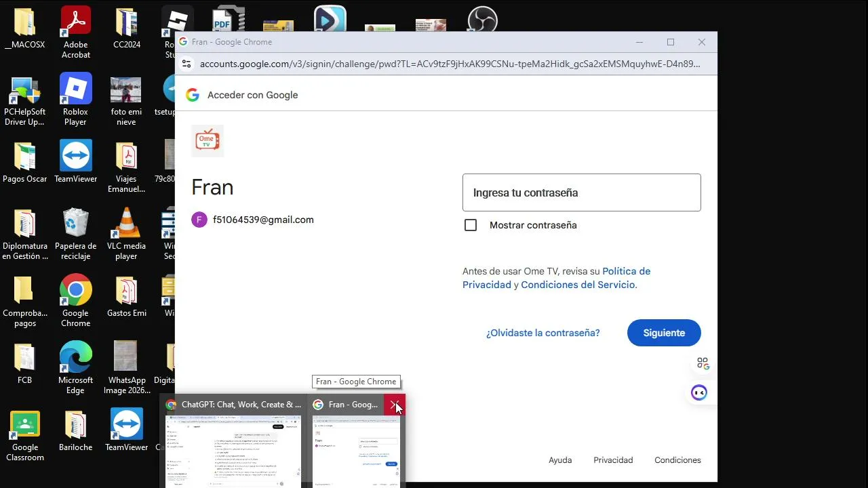View site information in the Chrome address bar
The width and height of the screenshot is (868, 488).
click(x=186, y=64)
